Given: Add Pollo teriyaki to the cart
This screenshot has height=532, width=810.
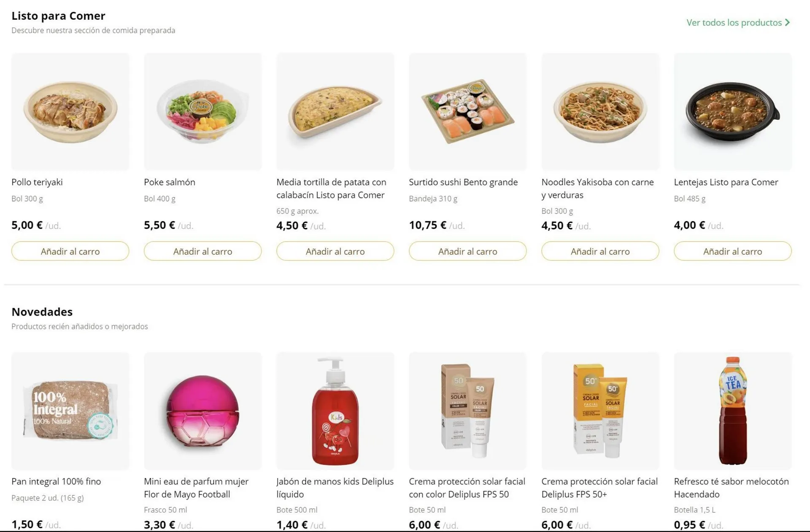Looking at the screenshot, I should click(x=70, y=251).
